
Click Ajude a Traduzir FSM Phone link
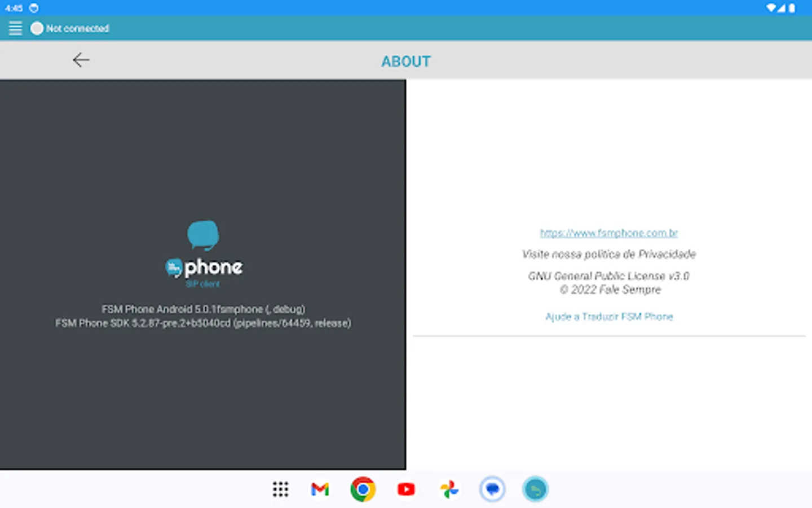tap(609, 317)
